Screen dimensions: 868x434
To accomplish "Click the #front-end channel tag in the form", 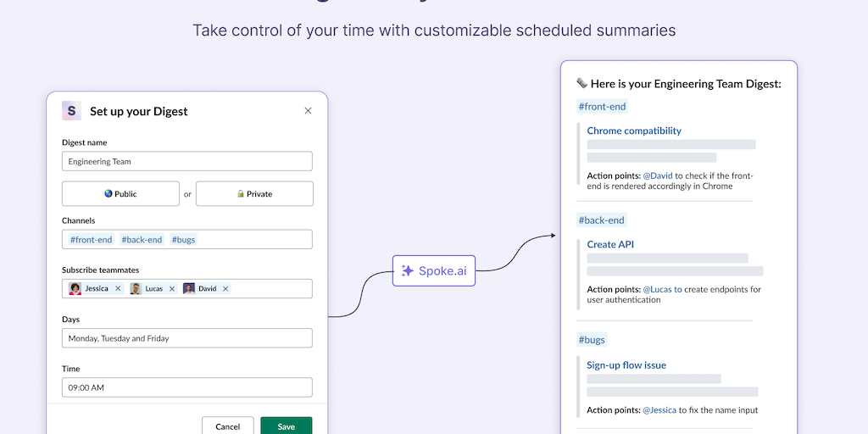I will [x=91, y=240].
